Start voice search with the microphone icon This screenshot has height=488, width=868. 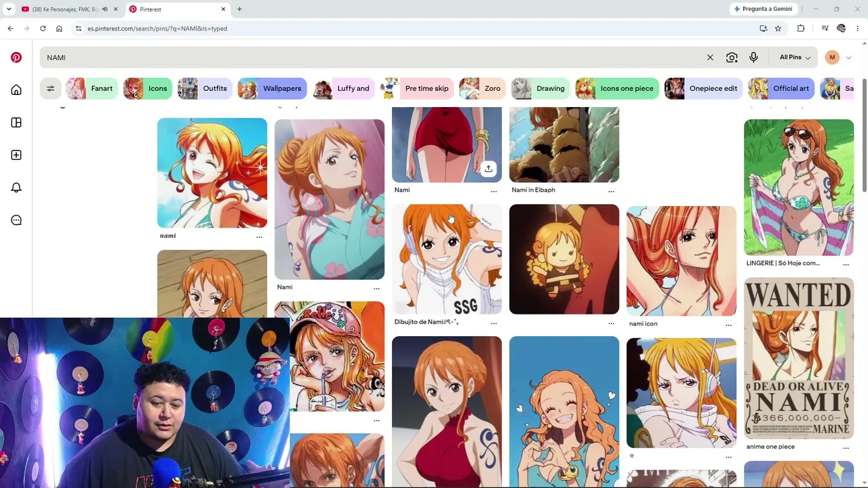coord(753,58)
